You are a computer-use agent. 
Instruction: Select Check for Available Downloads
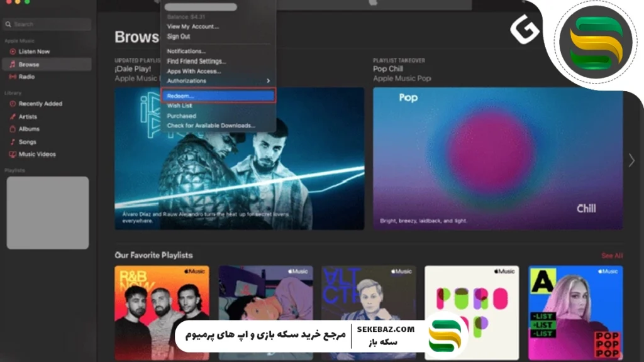coord(211,126)
